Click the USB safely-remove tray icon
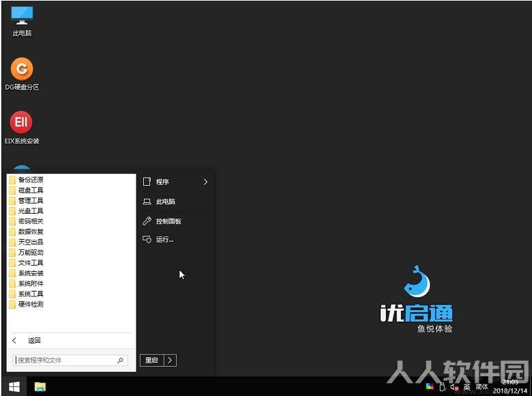This screenshot has width=532, height=396. click(x=442, y=386)
